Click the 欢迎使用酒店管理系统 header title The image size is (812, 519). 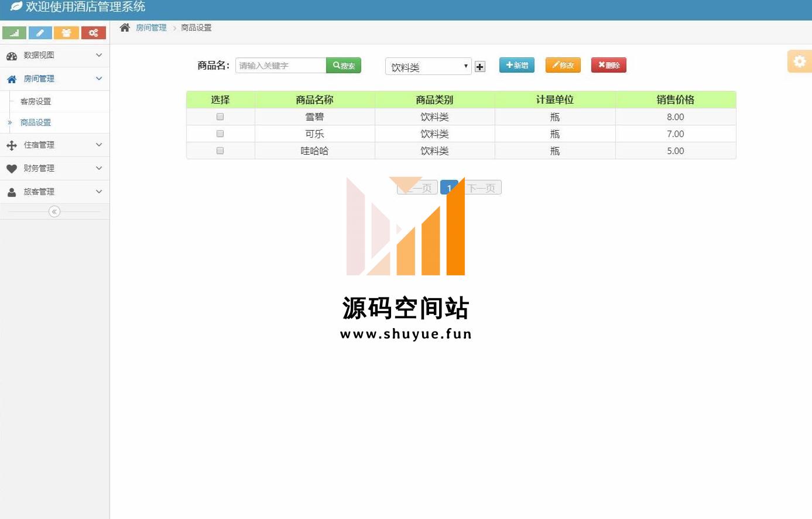pyautogui.click(x=85, y=6)
